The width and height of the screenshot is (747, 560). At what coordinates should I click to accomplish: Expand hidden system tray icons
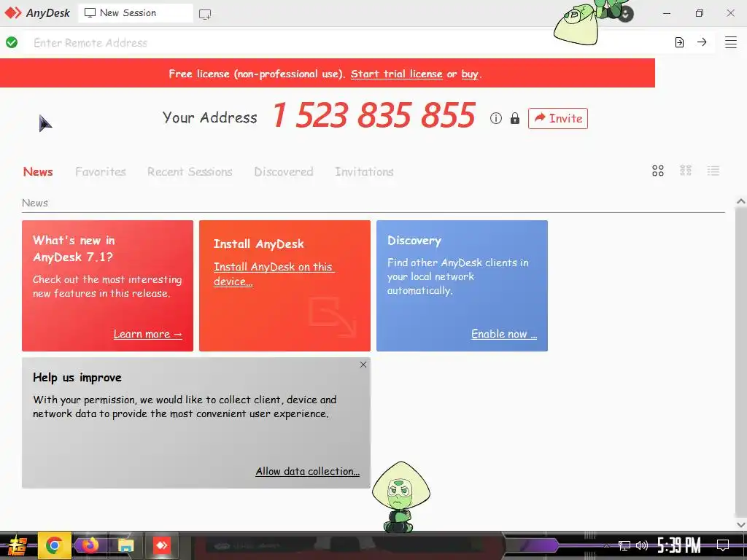tap(606, 545)
